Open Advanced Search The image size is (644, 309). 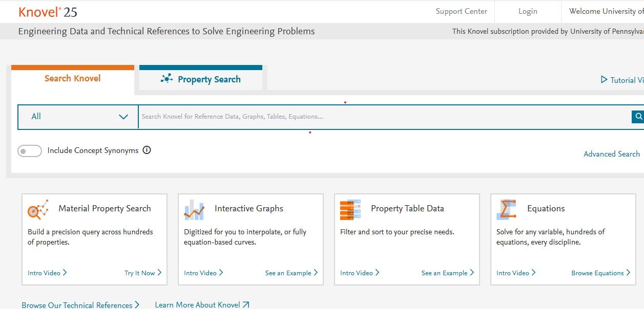tap(611, 153)
